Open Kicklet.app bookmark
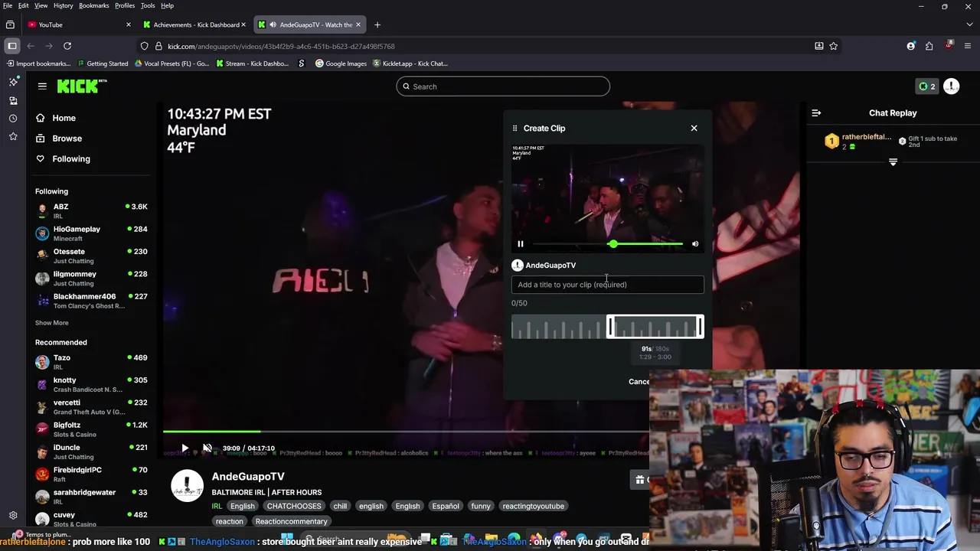The image size is (980, 551). pos(410,64)
